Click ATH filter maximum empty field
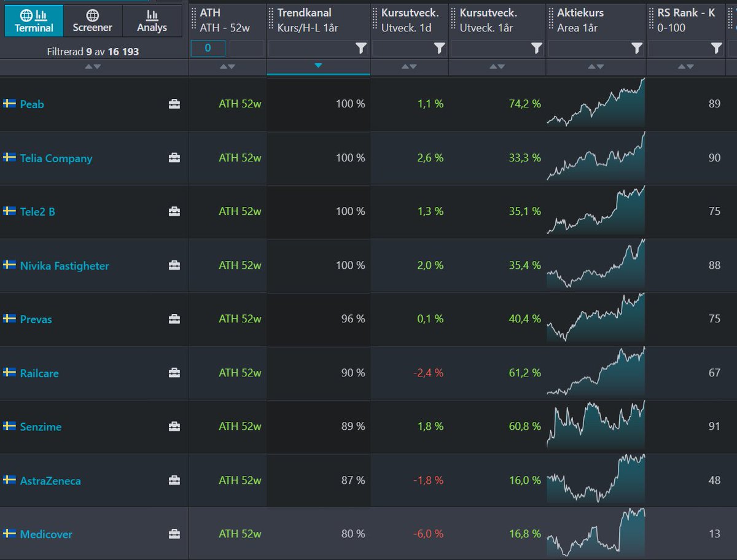Viewport: 737px width, 560px height. pos(247,49)
